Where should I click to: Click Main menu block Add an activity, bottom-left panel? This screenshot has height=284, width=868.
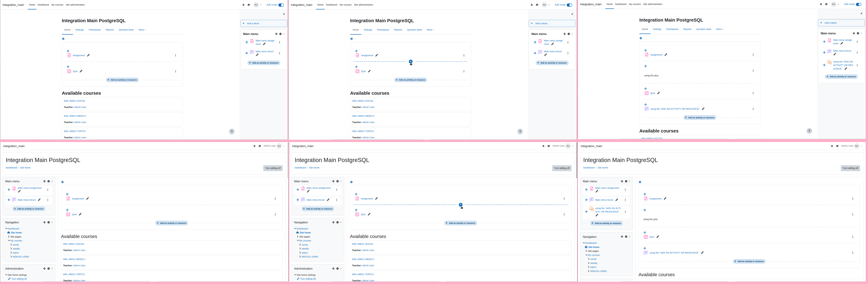[29, 209]
